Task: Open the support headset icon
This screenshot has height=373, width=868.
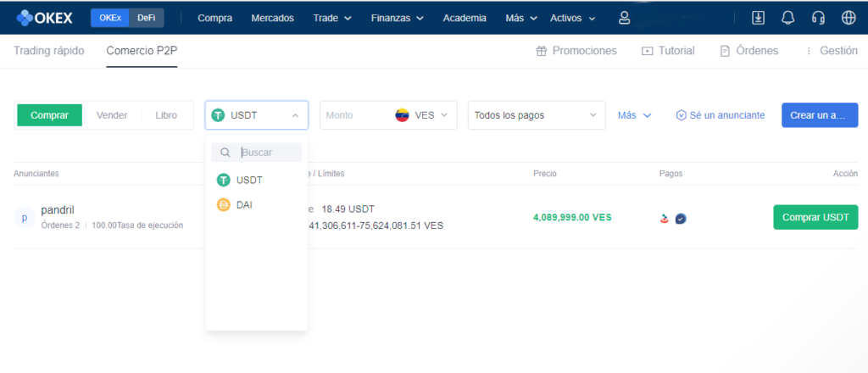Action: point(818,18)
